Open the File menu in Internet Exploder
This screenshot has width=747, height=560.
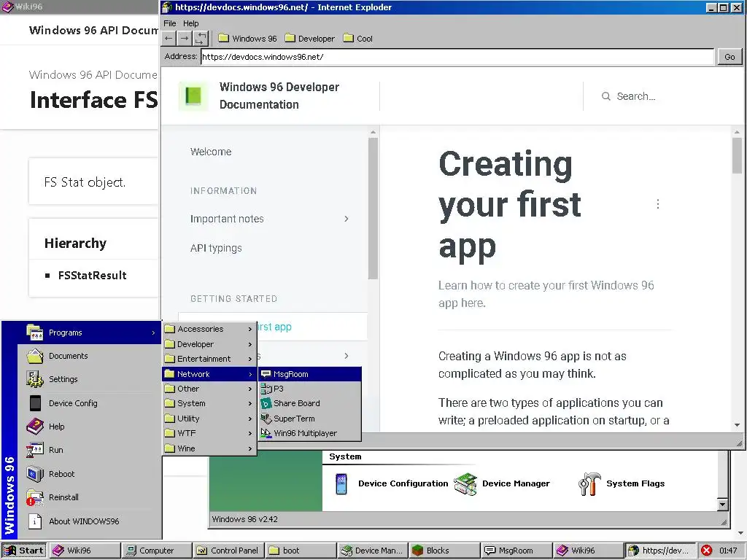tap(169, 23)
